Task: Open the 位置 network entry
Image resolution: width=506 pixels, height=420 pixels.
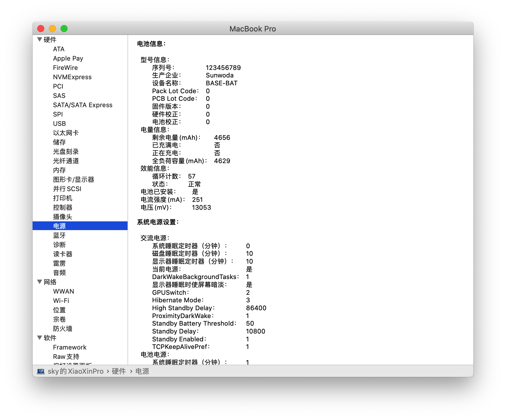Action: click(x=59, y=310)
